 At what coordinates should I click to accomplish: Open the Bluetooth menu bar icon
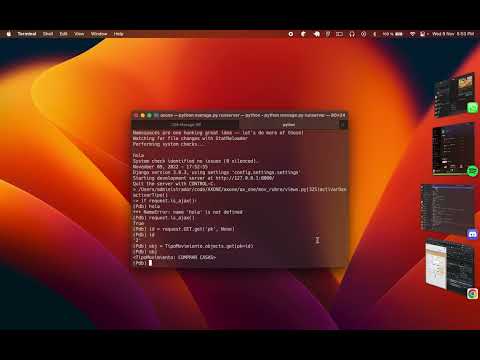coord(374,34)
